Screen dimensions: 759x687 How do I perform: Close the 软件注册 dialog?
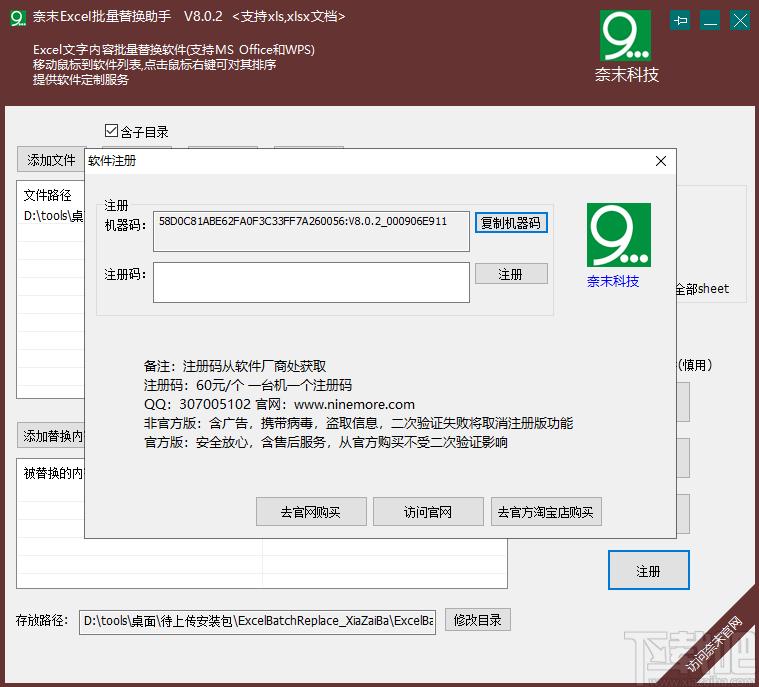(660, 161)
